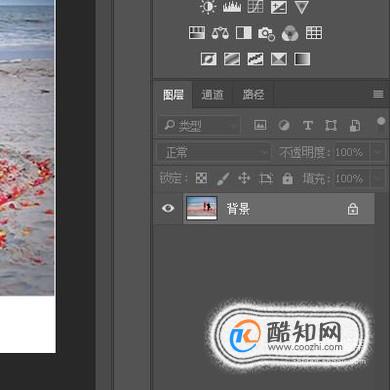Open the 正常 blend mode dropdown

point(213,153)
